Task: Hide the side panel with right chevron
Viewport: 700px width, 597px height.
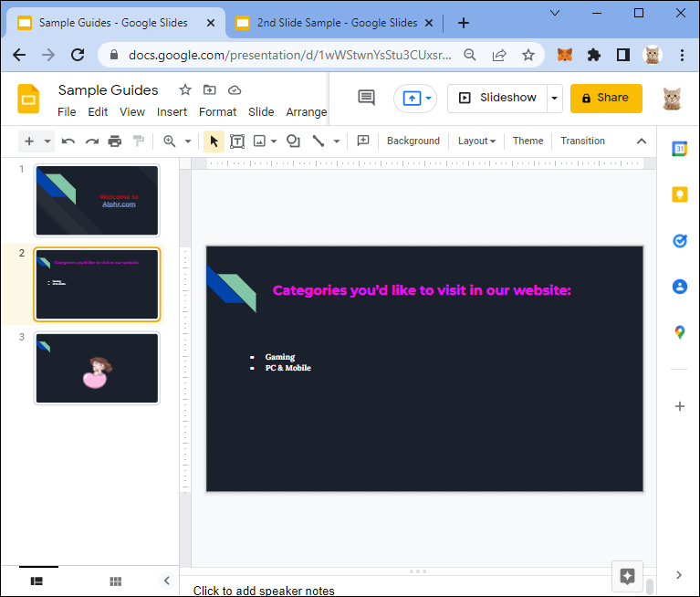Action: (x=679, y=575)
